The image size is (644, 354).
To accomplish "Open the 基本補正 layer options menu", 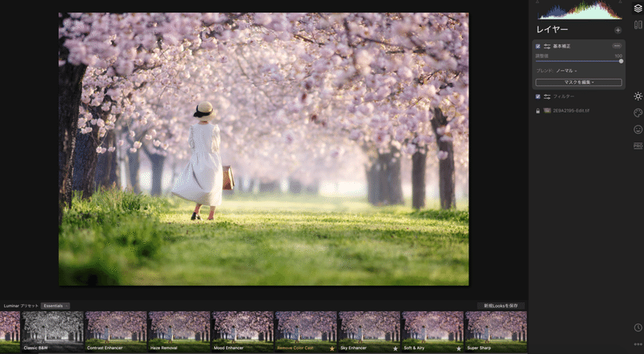I will (617, 46).
